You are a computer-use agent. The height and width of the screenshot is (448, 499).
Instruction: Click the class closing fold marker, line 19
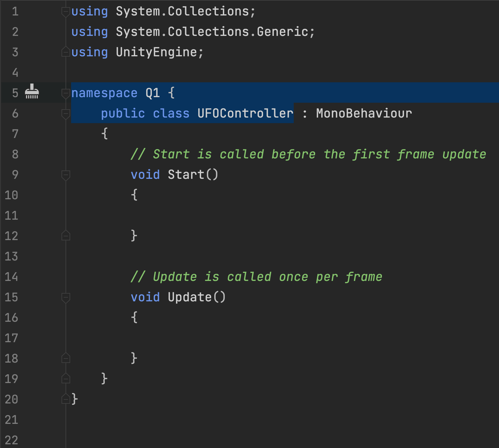click(66, 378)
